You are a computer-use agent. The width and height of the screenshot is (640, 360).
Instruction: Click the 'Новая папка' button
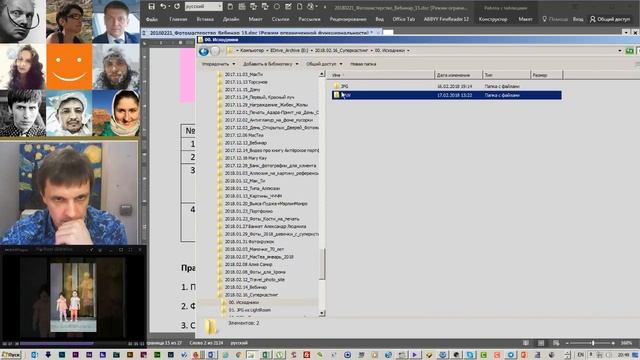pyautogui.click(x=363, y=64)
